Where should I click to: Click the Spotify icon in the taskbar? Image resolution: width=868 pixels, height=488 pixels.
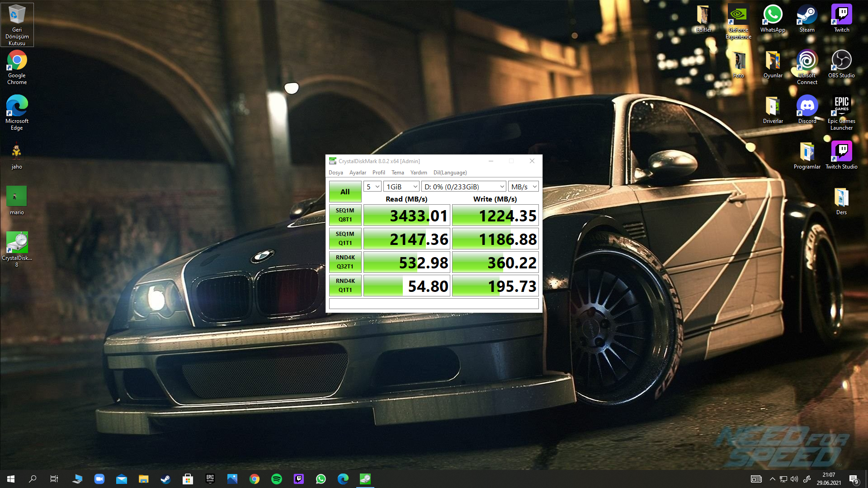tap(277, 479)
